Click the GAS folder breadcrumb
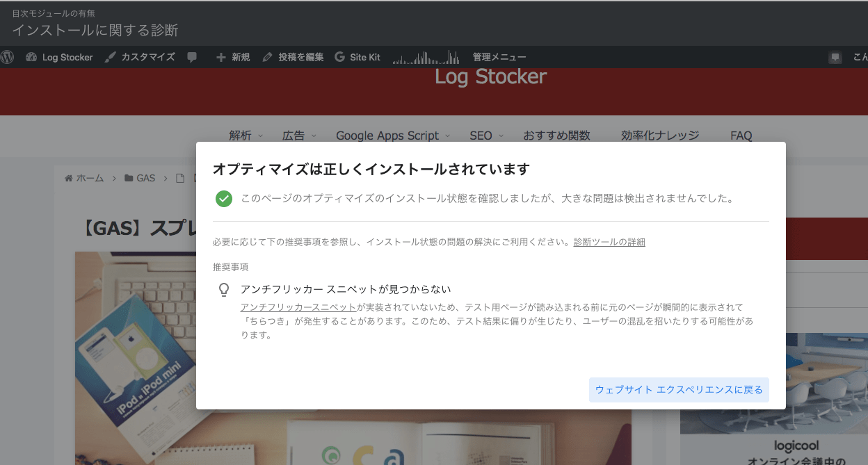Image resolution: width=868 pixels, height=465 pixels. (140, 178)
